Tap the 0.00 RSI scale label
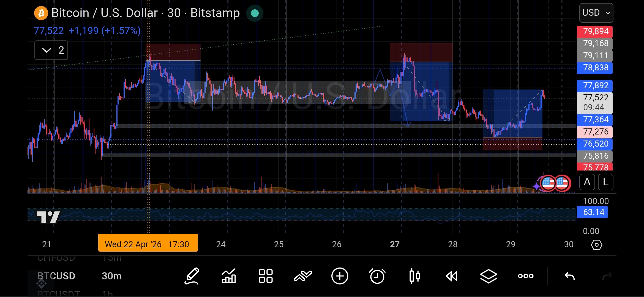Screen dimensions: 644x297 pos(591,231)
